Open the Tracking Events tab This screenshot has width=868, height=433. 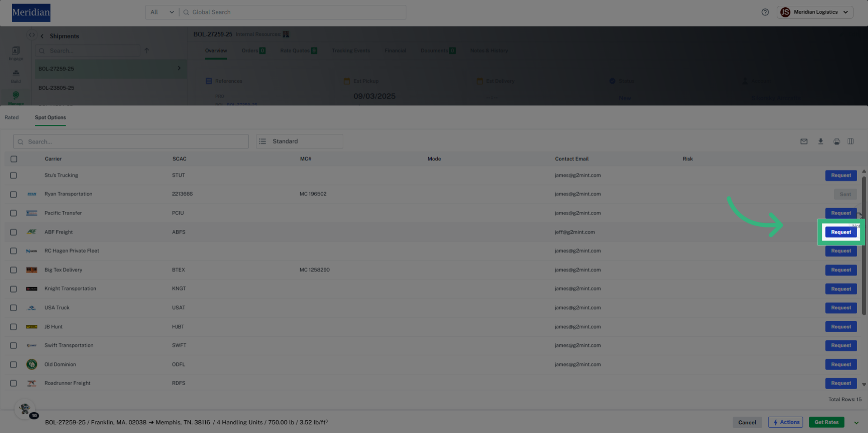click(x=351, y=51)
